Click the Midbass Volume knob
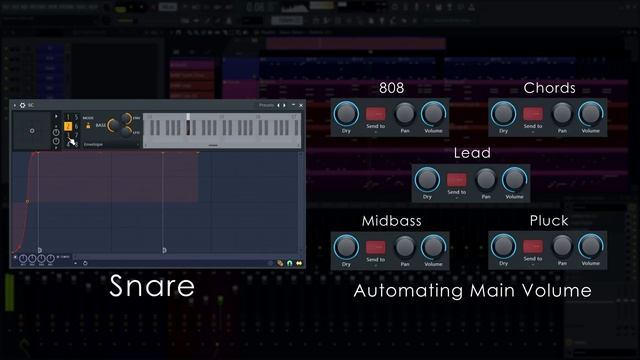 [x=433, y=247]
